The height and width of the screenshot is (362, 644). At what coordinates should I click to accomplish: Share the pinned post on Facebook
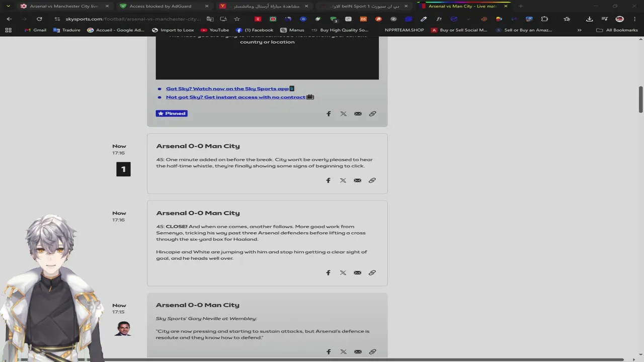point(329,114)
